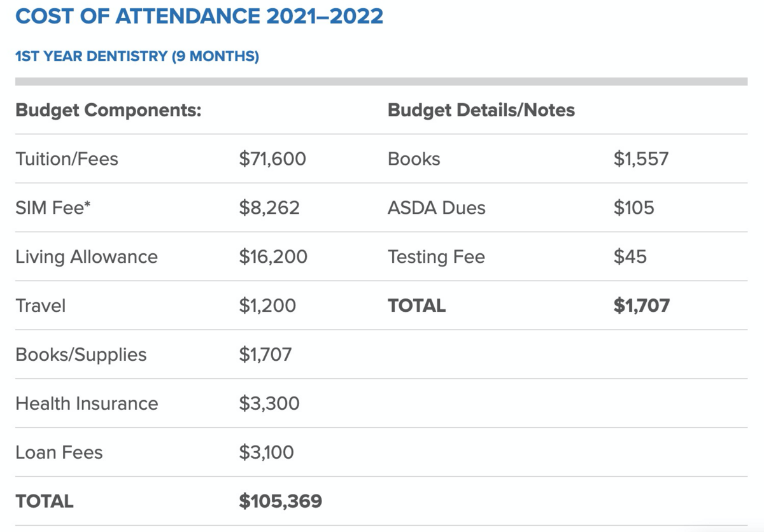Click the Travel row label
Viewport: 764px width, 532px height.
(41, 305)
